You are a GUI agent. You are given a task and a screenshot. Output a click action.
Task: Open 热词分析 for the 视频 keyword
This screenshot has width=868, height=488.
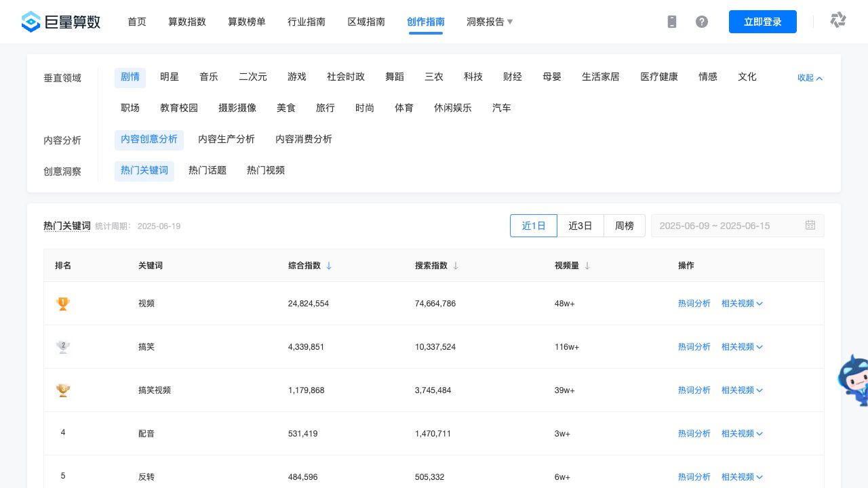pos(694,304)
